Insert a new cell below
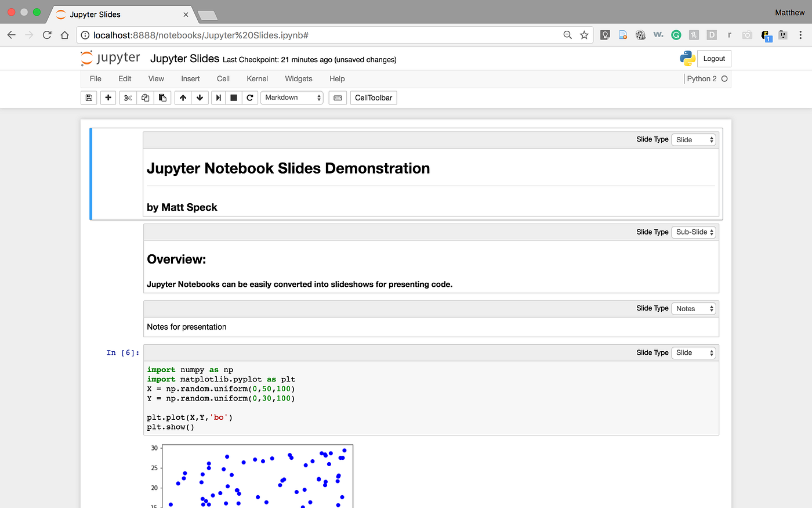The height and width of the screenshot is (508, 812). (x=108, y=98)
